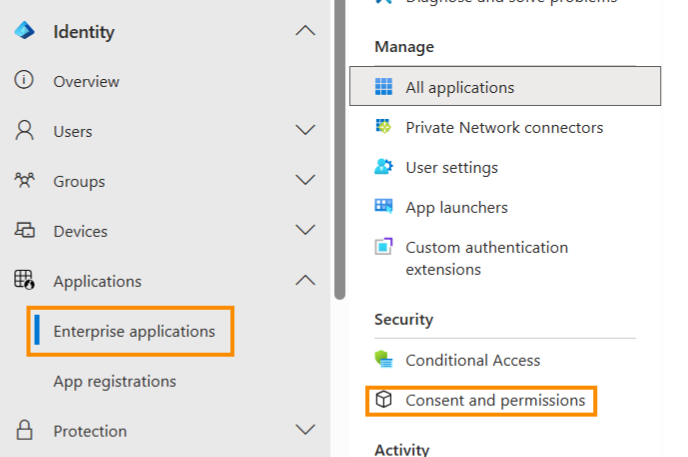Screen dimensions: 688x457
Task: Click the Protection padlock icon
Action: point(24,431)
